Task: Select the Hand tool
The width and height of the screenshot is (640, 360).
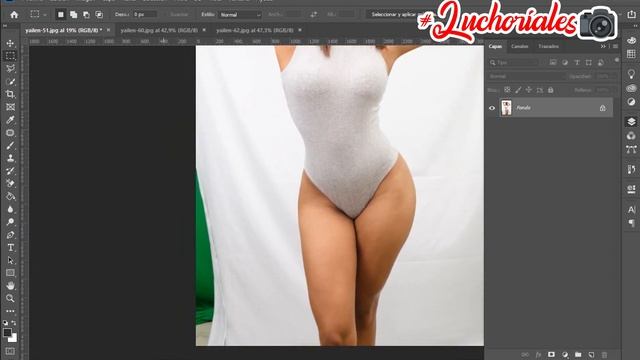Action: (x=10, y=285)
